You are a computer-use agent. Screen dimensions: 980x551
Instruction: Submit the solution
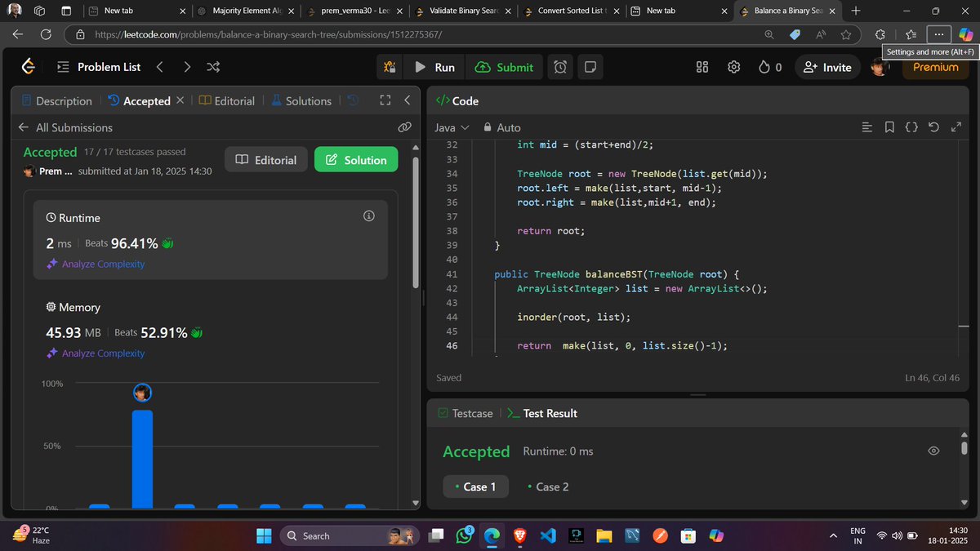click(x=505, y=67)
